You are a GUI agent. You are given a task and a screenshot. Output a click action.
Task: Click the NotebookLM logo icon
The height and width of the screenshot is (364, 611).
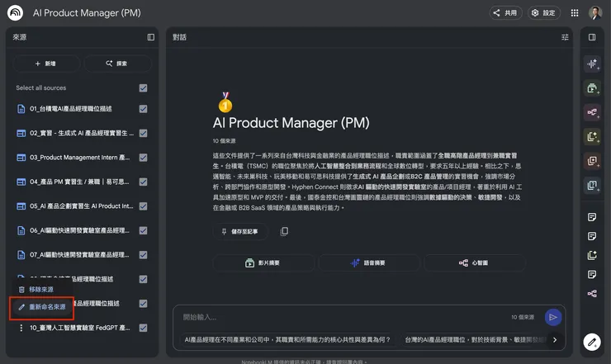(15, 12)
